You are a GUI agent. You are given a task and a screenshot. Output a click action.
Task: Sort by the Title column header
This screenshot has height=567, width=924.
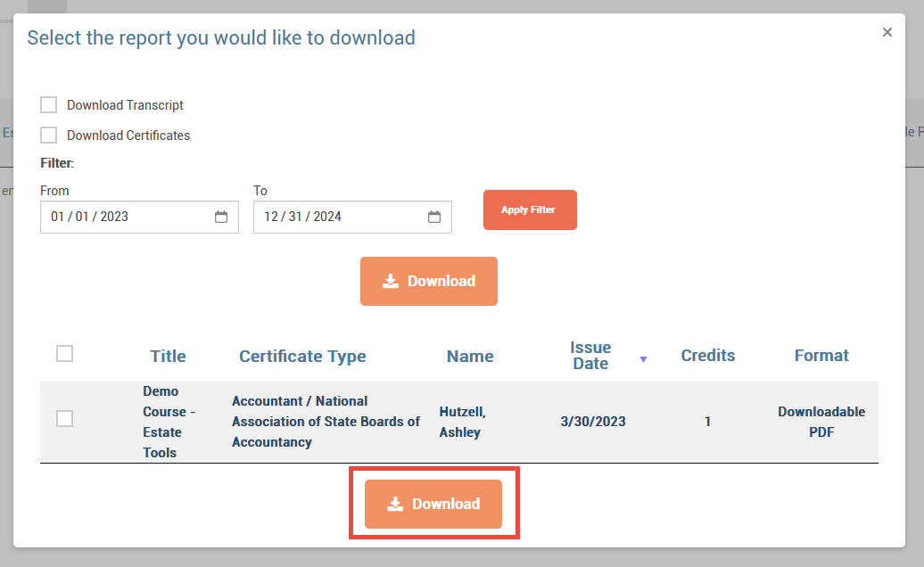coord(168,357)
